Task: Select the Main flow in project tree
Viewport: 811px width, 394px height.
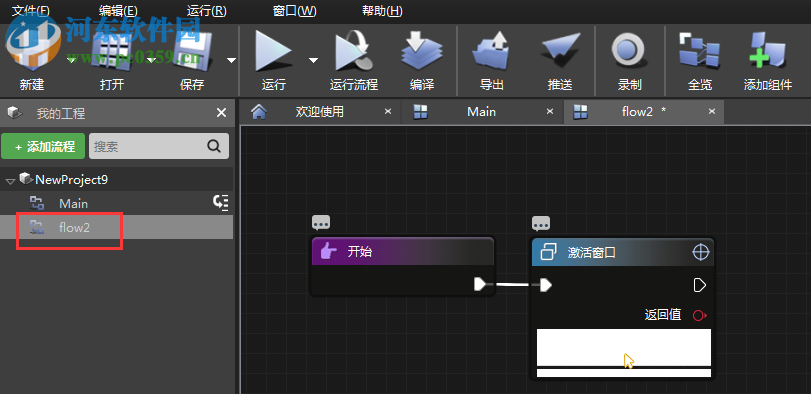Action: pos(116,203)
